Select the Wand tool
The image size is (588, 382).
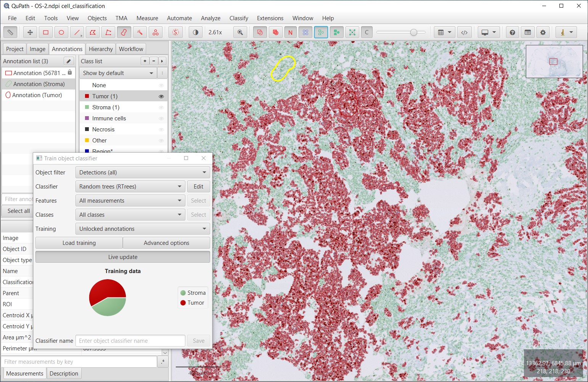140,32
